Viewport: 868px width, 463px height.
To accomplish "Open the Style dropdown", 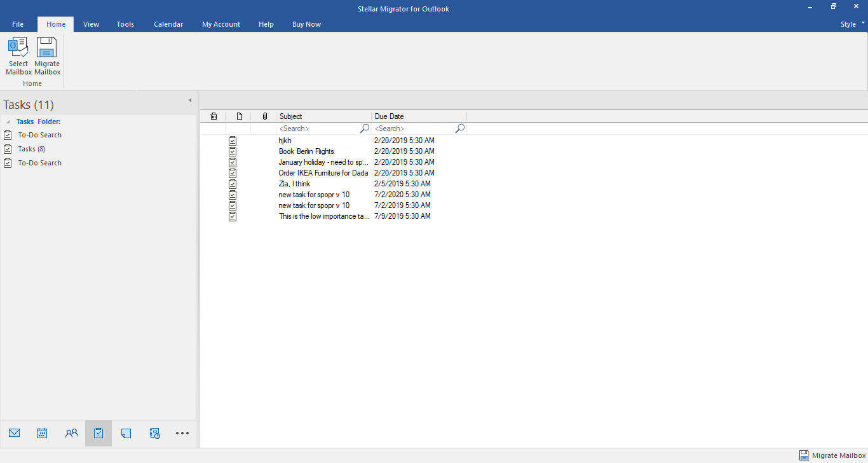I will [x=852, y=24].
